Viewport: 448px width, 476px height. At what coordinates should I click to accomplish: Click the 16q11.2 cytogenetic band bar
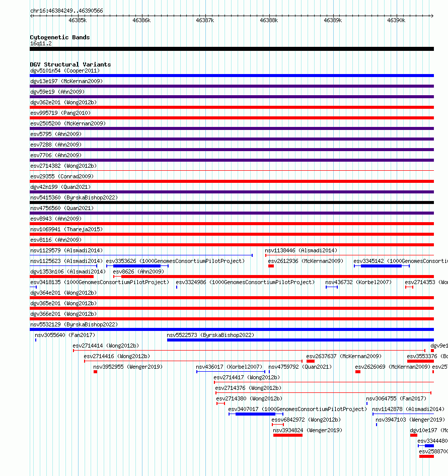[x=232, y=49]
